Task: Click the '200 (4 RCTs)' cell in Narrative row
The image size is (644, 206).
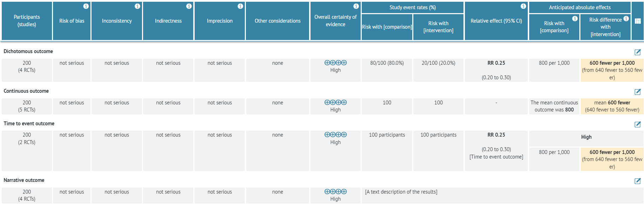Action: [27, 195]
